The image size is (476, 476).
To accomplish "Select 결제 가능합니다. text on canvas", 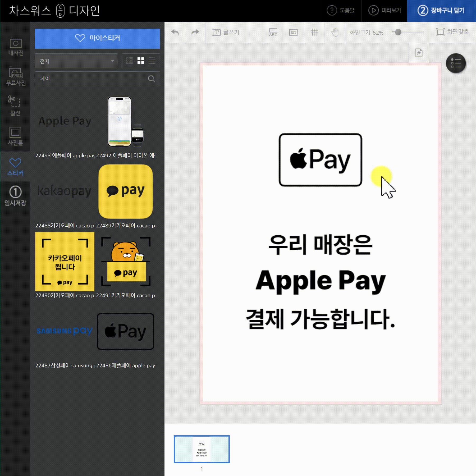I will pos(320,319).
